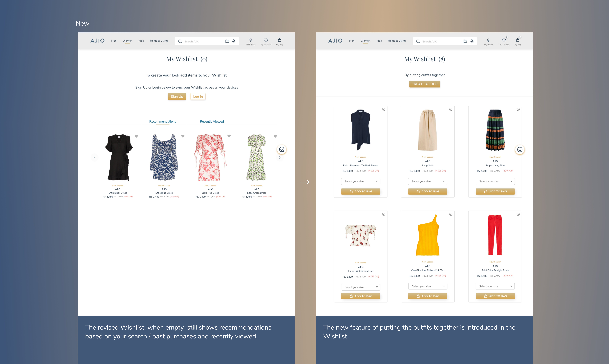Click chat support bubble beside Striped Long Skirt
The height and width of the screenshot is (364, 609).
point(520,150)
